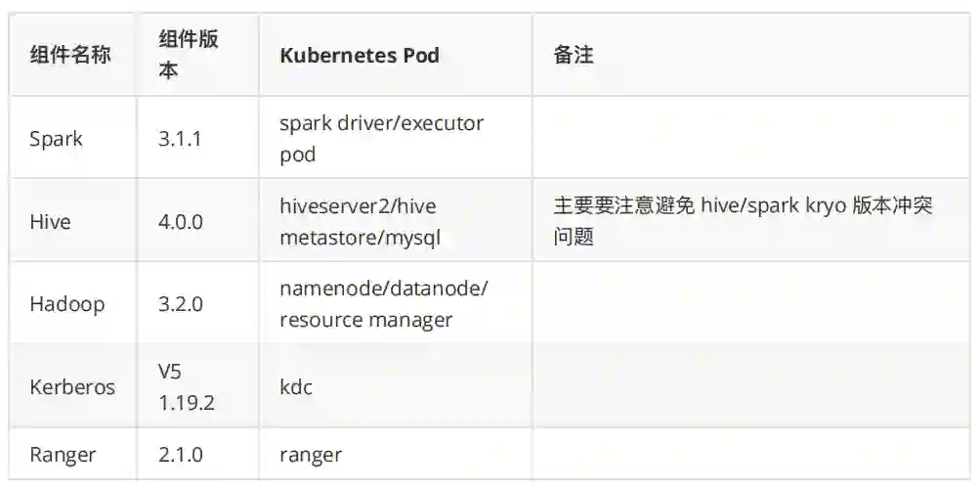Click the kdc pod cell
The height and width of the screenshot is (490, 980).
pyautogui.click(x=297, y=386)
